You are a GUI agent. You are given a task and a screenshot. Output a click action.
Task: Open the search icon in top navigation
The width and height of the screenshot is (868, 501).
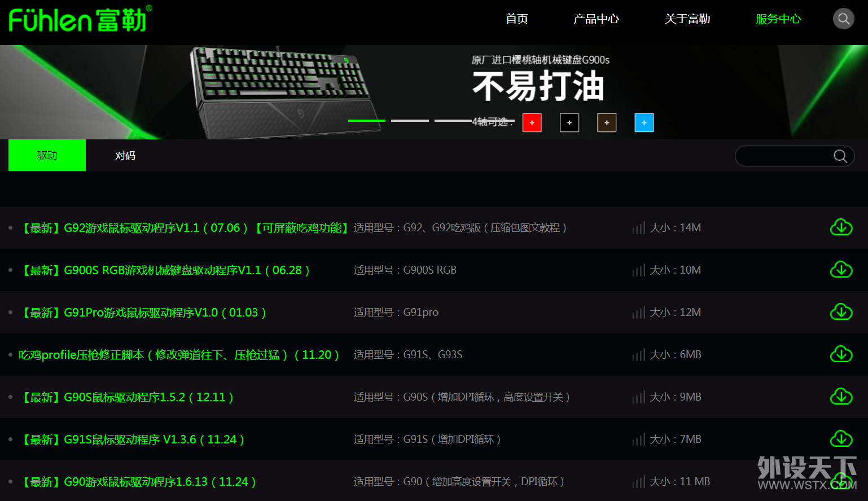click(x=843, y=19)
